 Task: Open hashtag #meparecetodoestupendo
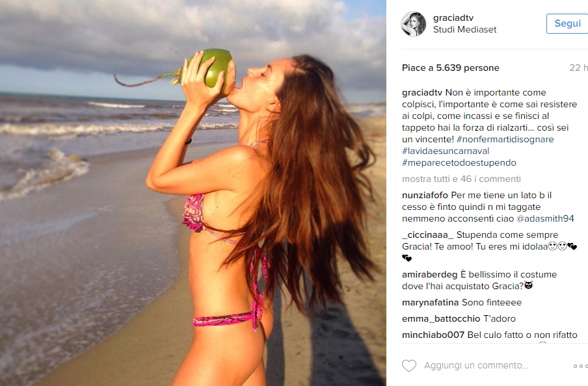(x=459, y=162)
